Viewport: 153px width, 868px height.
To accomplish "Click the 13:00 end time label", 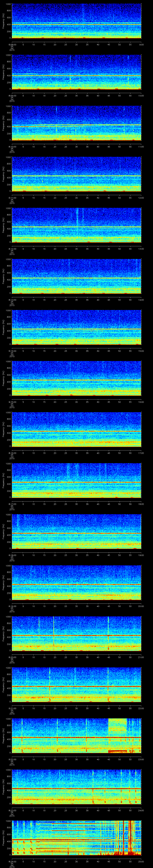I will click(x=141, y=249).
